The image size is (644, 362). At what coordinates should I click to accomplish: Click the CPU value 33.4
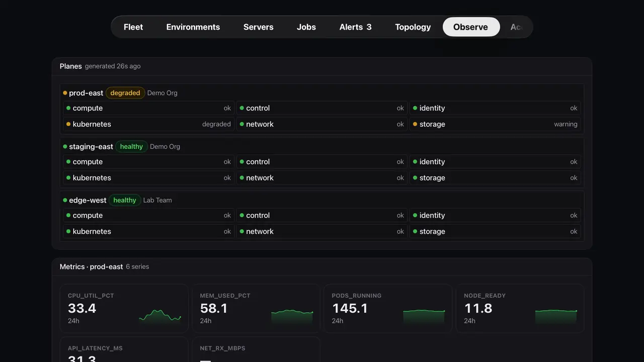click(x=82, y=308)
